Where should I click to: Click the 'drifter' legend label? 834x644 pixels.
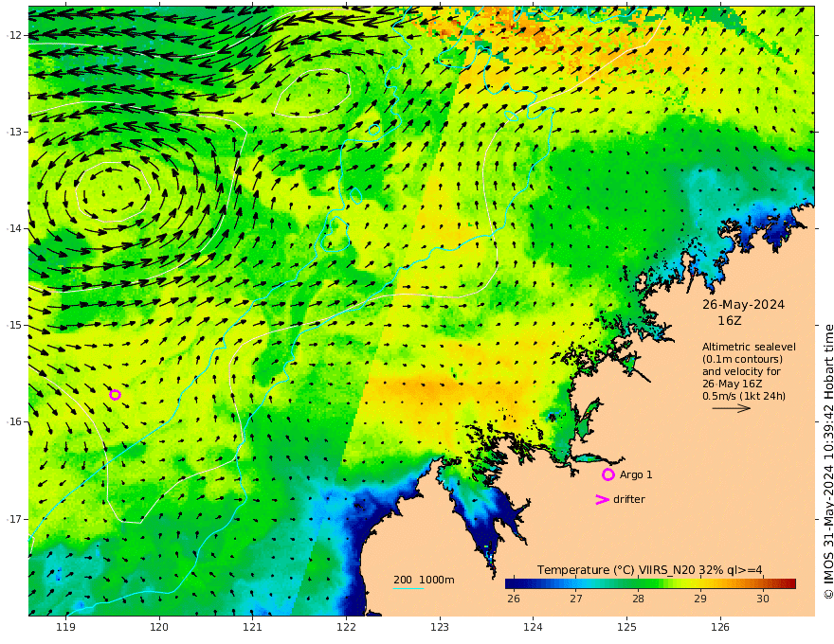tap(628, 499)
